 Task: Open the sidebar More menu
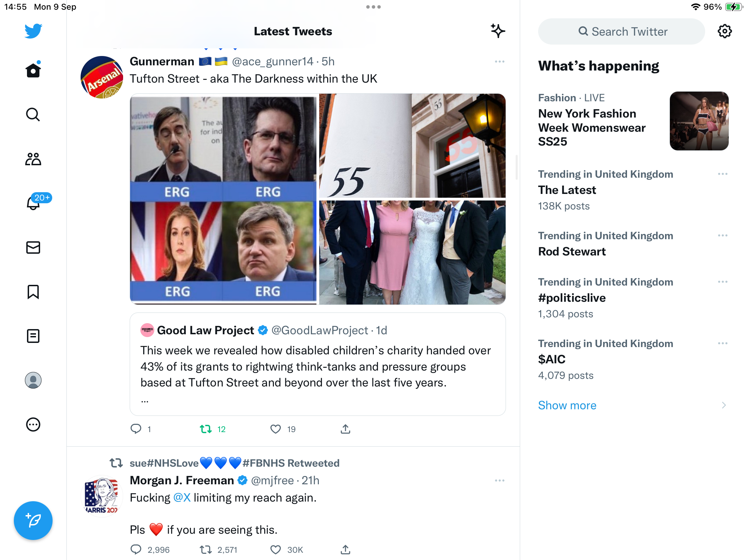(33, 424)
